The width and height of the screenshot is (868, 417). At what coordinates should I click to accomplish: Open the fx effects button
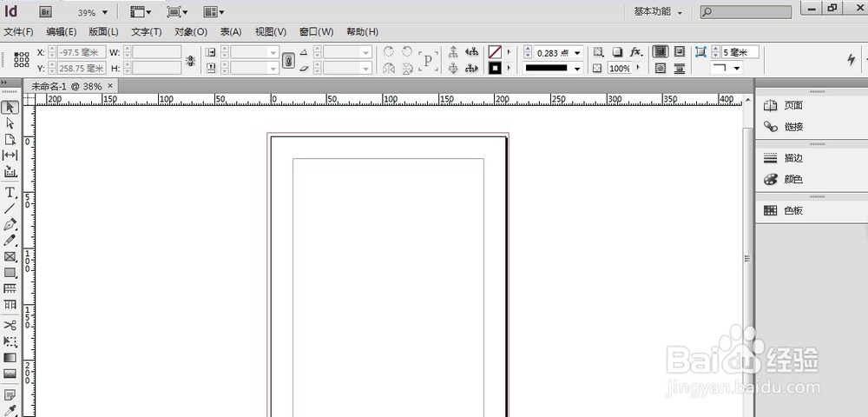tap(636, 52)
